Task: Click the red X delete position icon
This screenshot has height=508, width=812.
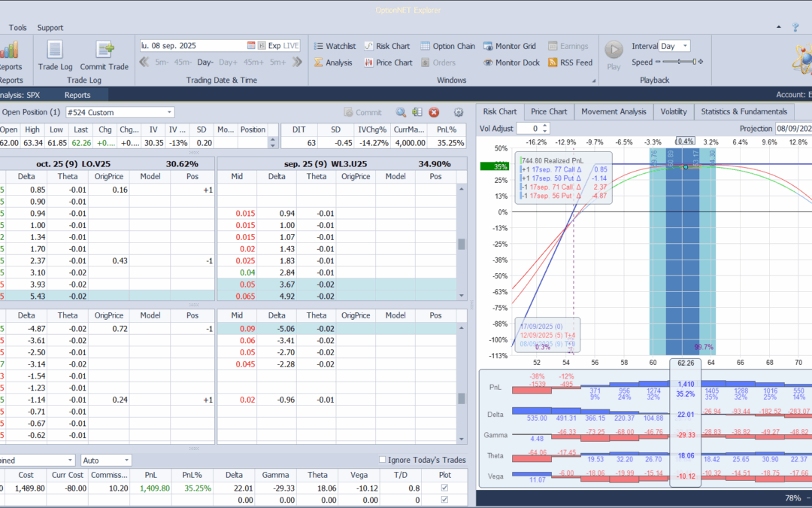Action: pyautogui.click(x=434, y=112)
